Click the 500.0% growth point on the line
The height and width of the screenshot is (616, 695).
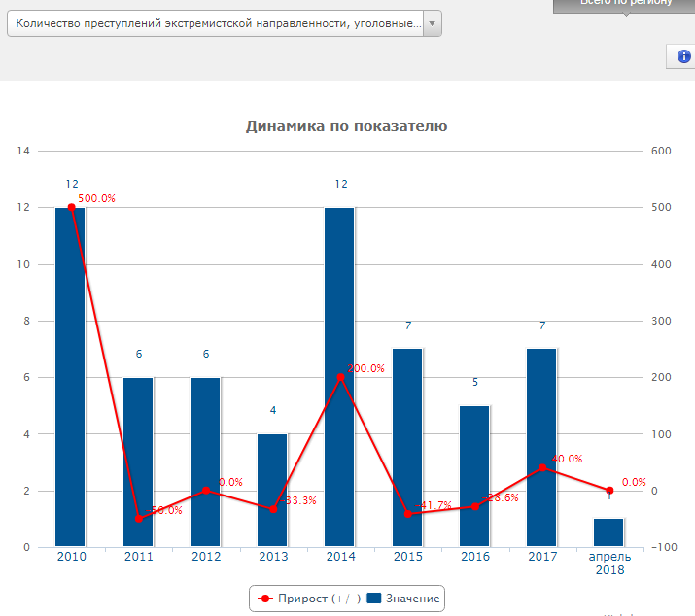pos(71,207)
